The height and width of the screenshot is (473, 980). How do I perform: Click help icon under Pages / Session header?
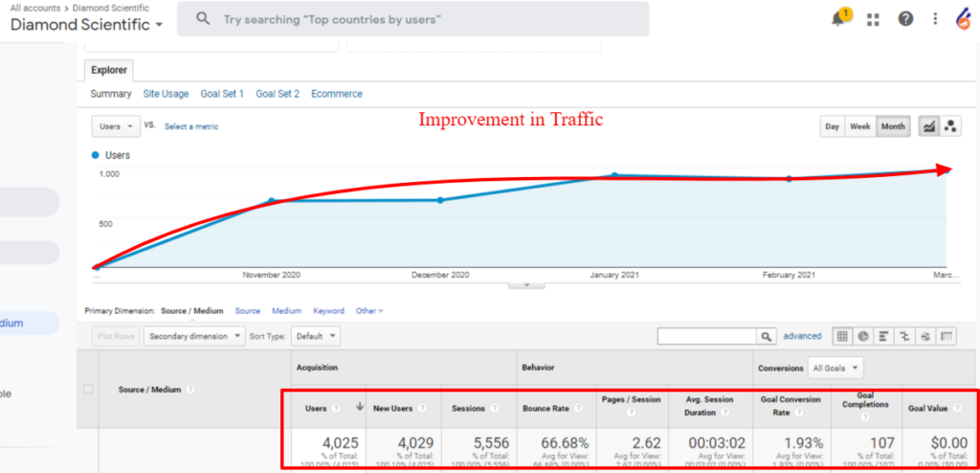coord(632,413)
